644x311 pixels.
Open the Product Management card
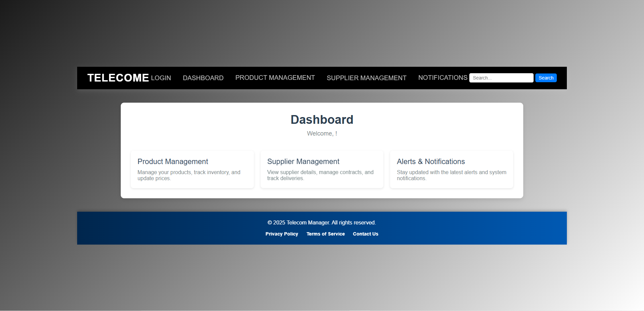click(x=192, y=169)
